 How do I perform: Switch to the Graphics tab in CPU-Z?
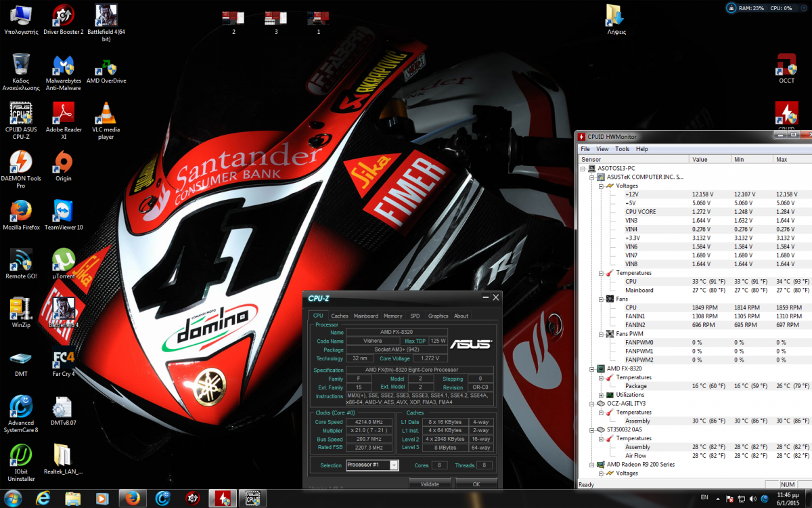(438, 316)
